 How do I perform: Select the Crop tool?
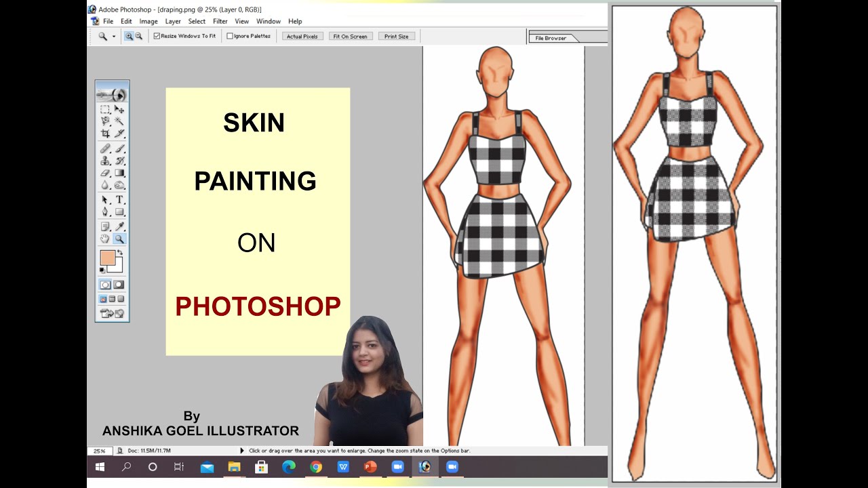tap(105, 134)
